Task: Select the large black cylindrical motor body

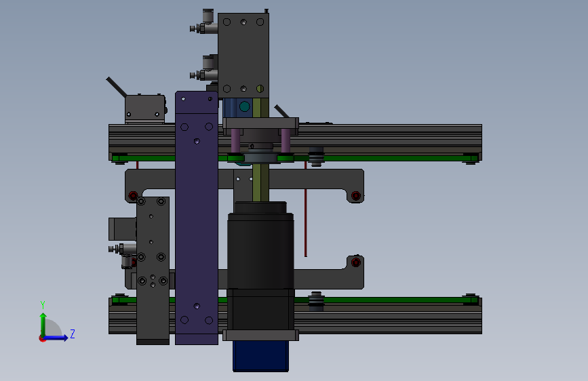Action: pyautogui.click(x=260, y=251)
